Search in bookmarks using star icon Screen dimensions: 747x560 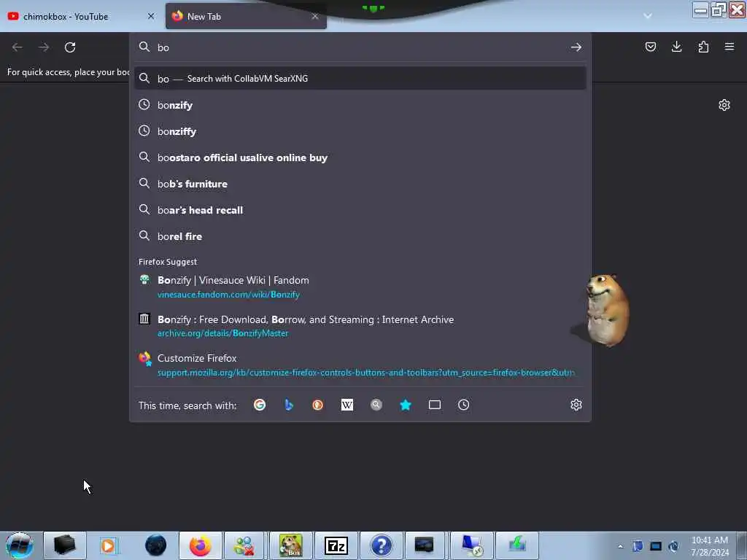coord(406,405)
